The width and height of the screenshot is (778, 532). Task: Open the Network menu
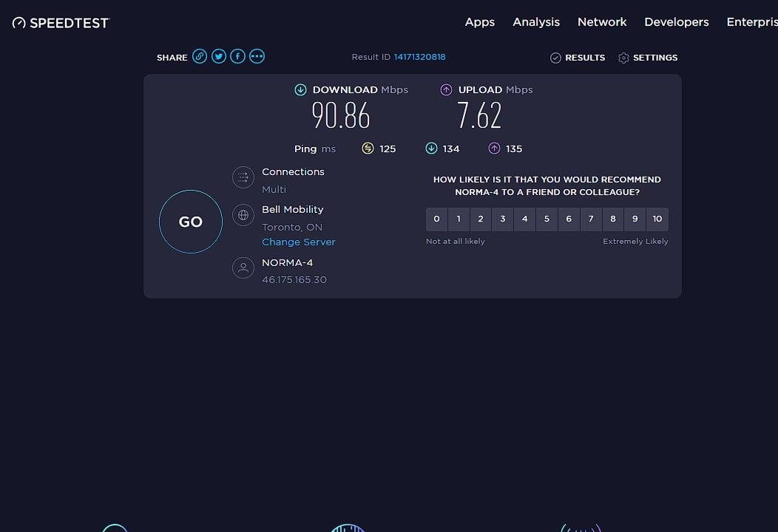point(602,22)
